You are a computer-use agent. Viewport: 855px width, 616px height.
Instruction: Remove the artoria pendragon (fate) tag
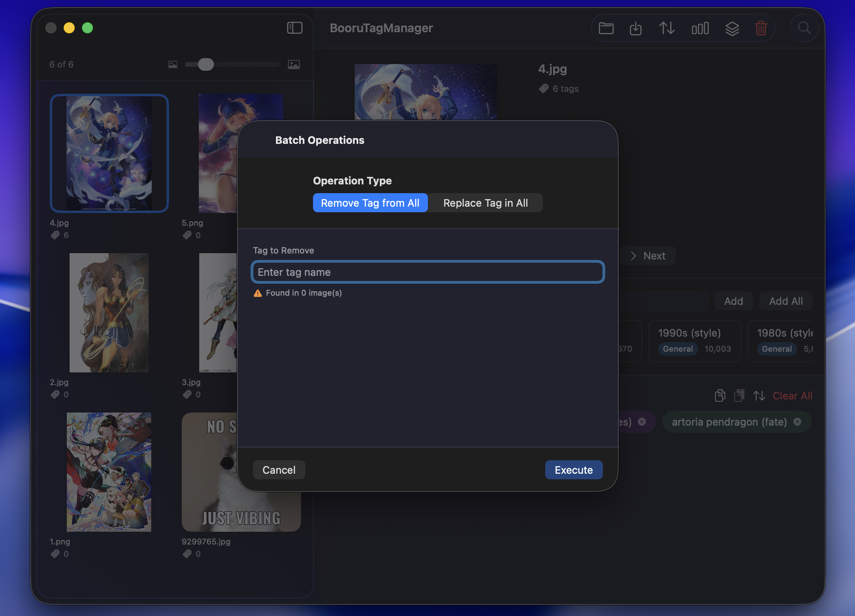pyautogui.click(x=797, y=422)
